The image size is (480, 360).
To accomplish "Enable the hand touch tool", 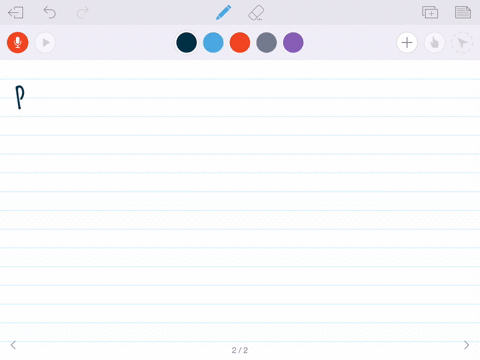I will pyautogui.click(x=434, y=43).
